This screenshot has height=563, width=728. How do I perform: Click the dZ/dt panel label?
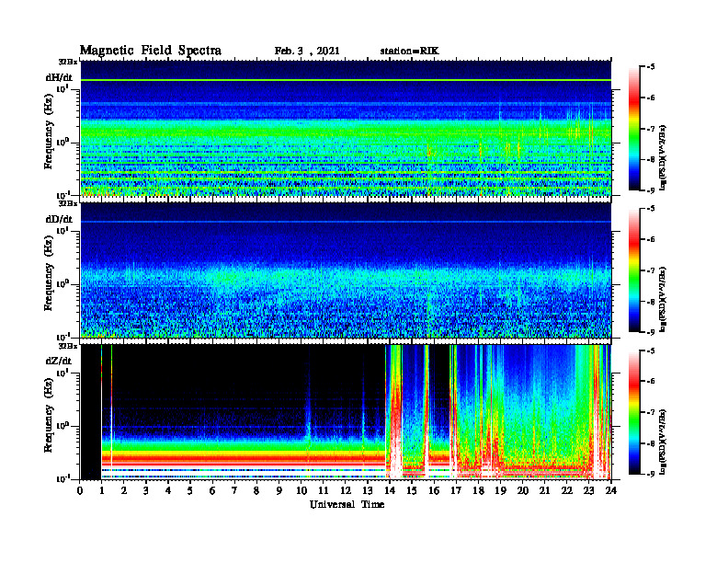click(x=59, y=361)
